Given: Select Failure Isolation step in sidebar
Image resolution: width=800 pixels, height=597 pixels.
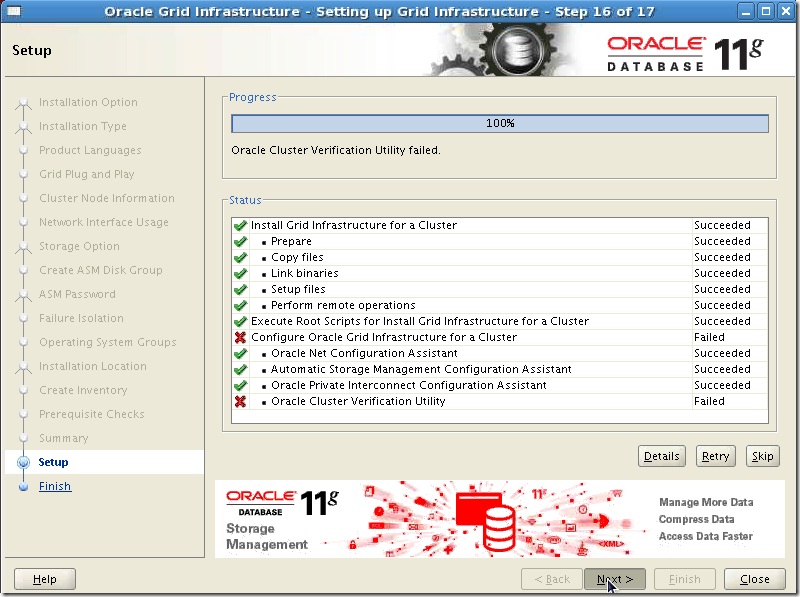Looking at the screenshot, I should [81, 318].
